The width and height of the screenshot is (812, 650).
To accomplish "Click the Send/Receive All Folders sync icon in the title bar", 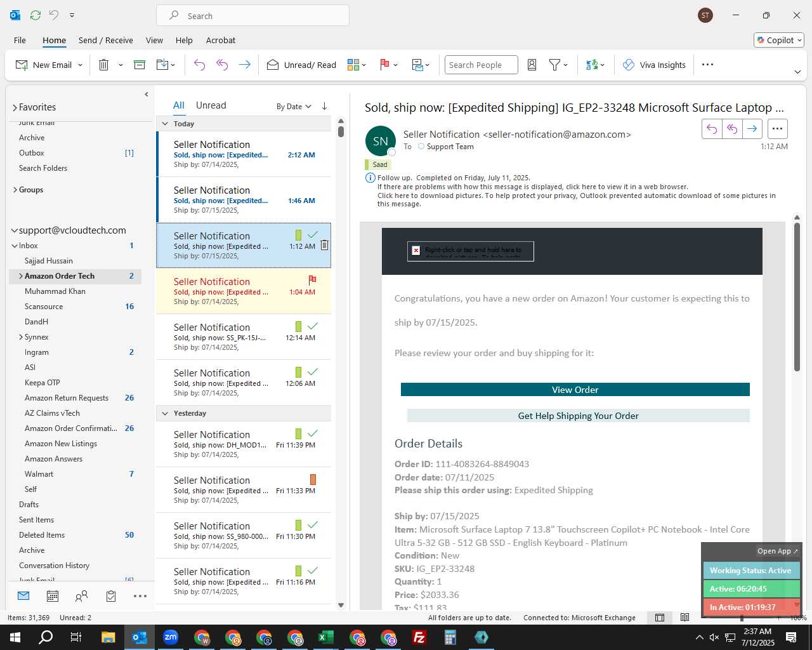I will (36, 15).
